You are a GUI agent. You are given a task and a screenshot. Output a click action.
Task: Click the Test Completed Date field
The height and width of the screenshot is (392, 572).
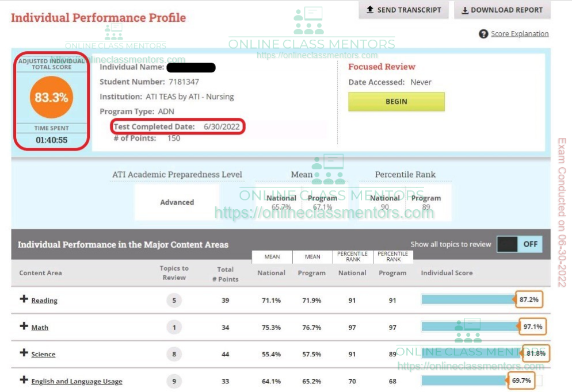(x=179, y=126)
